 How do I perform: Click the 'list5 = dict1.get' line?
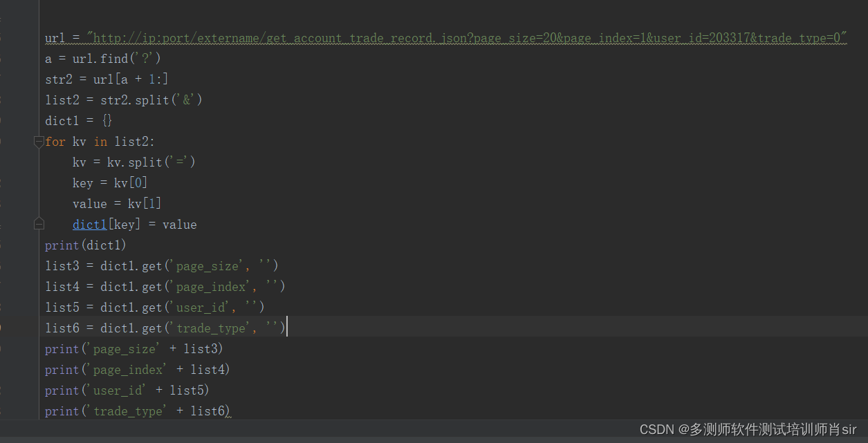[155, 308]
